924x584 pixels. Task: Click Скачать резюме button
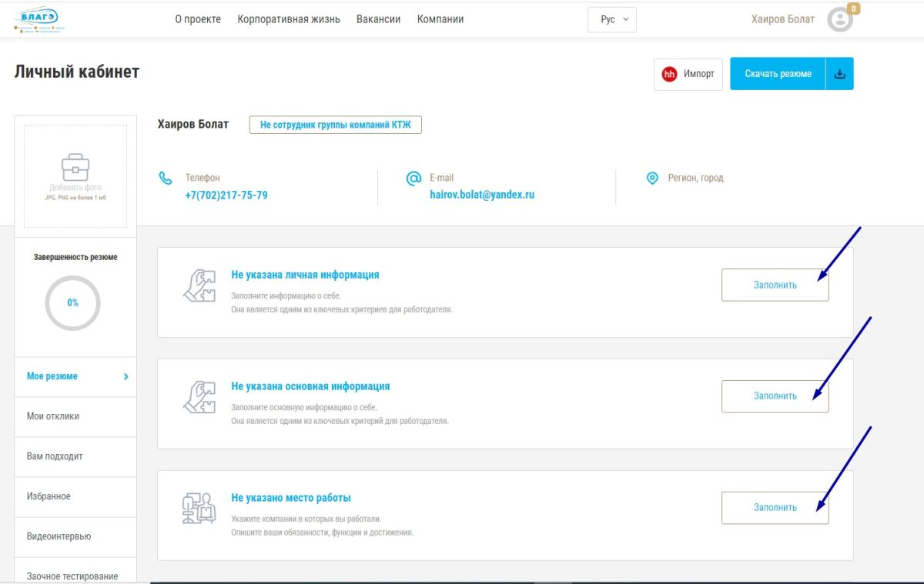click(778, 74)
